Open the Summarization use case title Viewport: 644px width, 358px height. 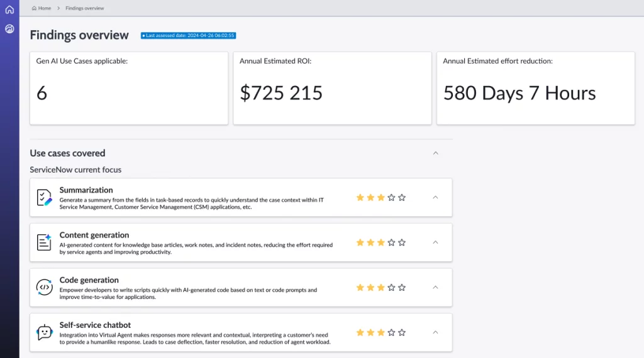click(x=86, y=190)
